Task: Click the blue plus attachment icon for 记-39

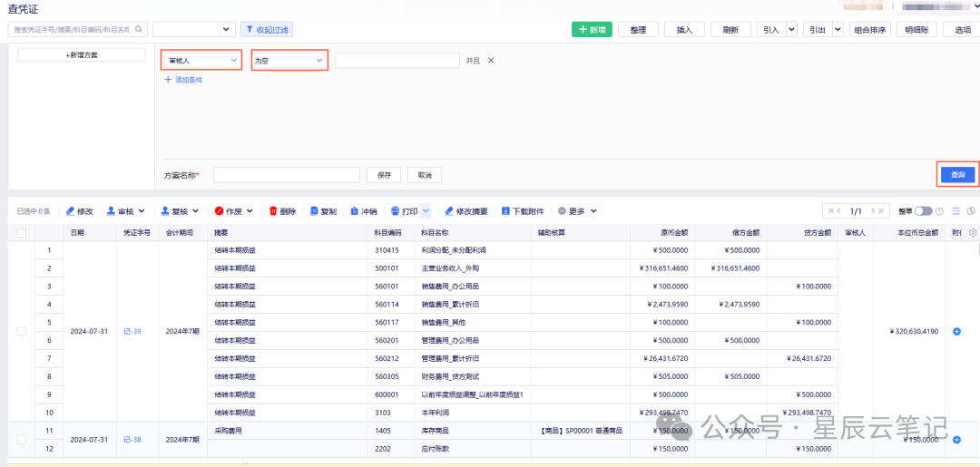Action: pos(956,332)
